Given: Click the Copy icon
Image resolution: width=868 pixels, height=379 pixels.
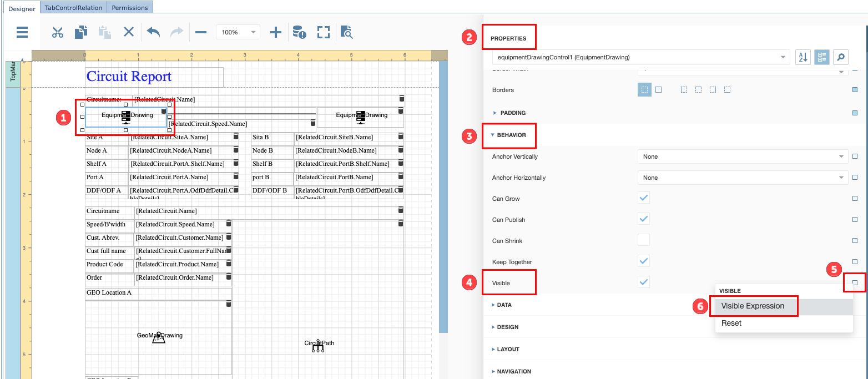Looking at the screenshot, I should (x=80, y=32).
